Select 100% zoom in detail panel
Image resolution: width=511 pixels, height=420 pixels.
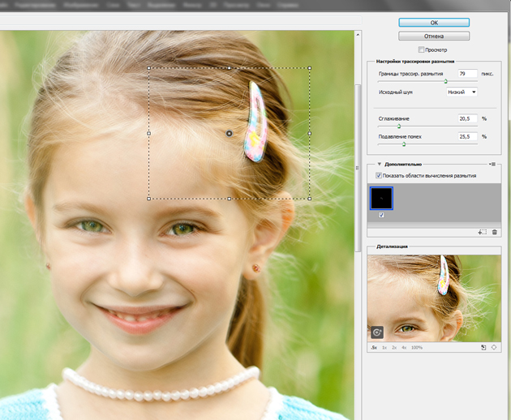(x=417, y=347)
